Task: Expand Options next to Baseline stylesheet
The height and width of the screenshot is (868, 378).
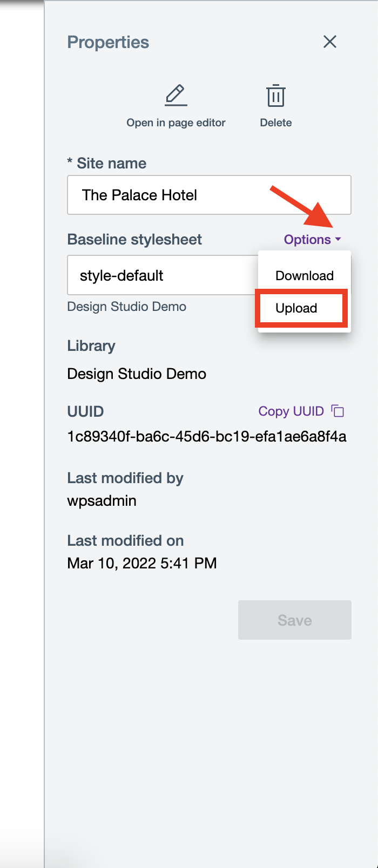Action: pos(308,239)
